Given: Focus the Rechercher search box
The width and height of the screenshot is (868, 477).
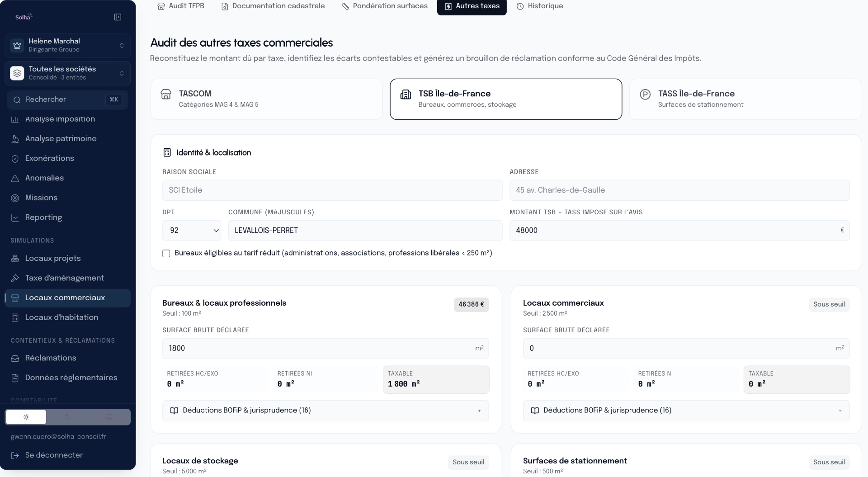Looking at the screenshot, I should (68, 100).
